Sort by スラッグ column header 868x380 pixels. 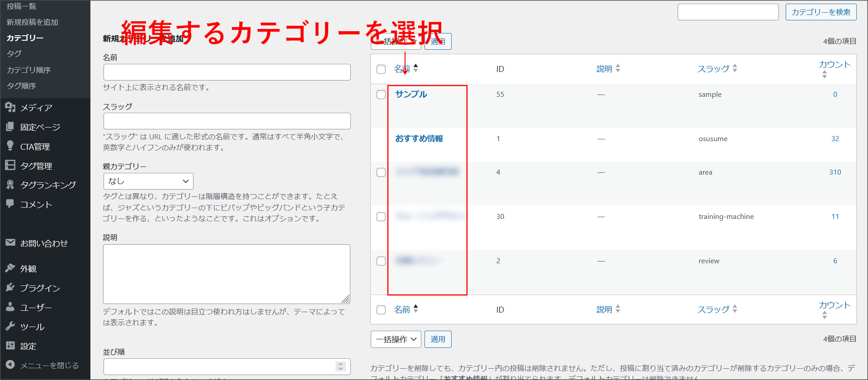click(713, 69)
